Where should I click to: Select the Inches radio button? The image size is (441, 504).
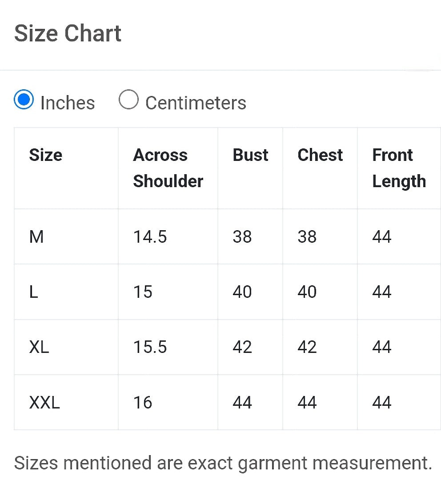[x=24, y=99]
